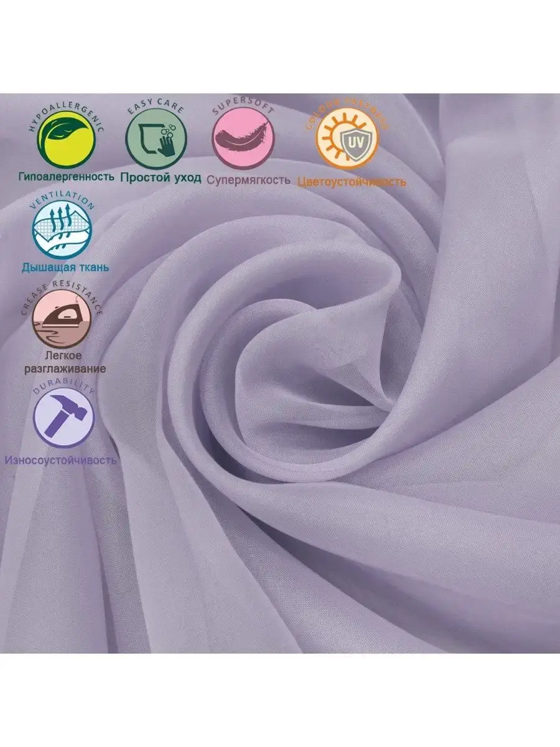Select the 'Легкое разглаживание' label
The height and width of the screenshot is (747, 560).
coord(65,362)
